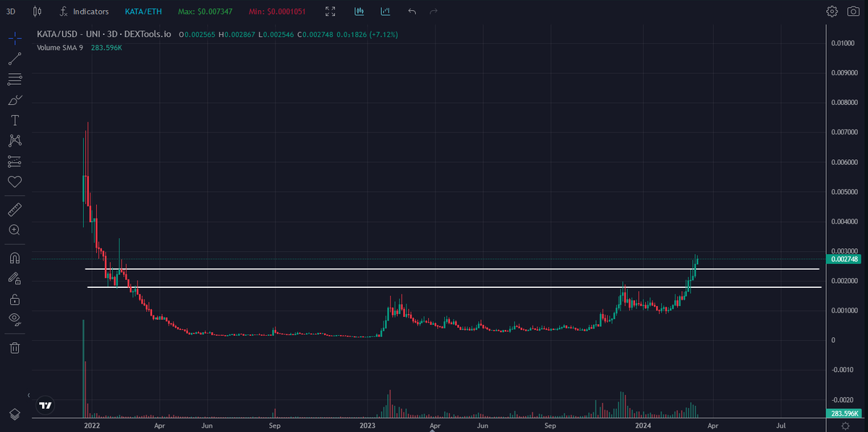Select the crosshair cursor tool

14,38
